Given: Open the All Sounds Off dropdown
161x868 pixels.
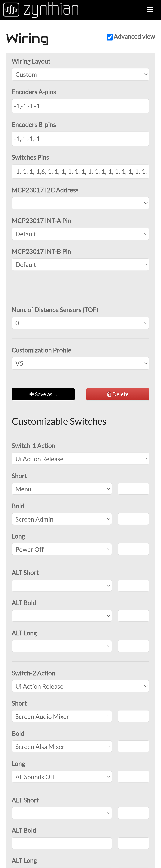Looking at the screenshot, I should pyautogui.click(x=62, y=777).
